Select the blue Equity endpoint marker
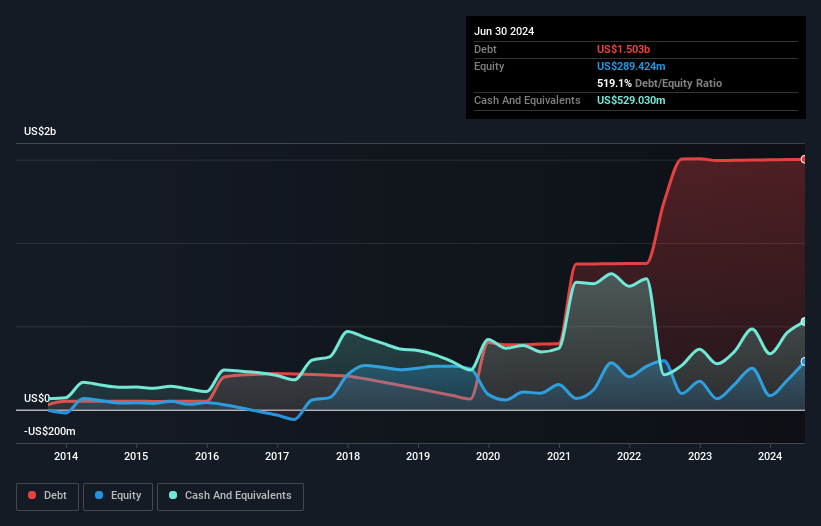This screenshot has height=526, width=821. (804, 362)
